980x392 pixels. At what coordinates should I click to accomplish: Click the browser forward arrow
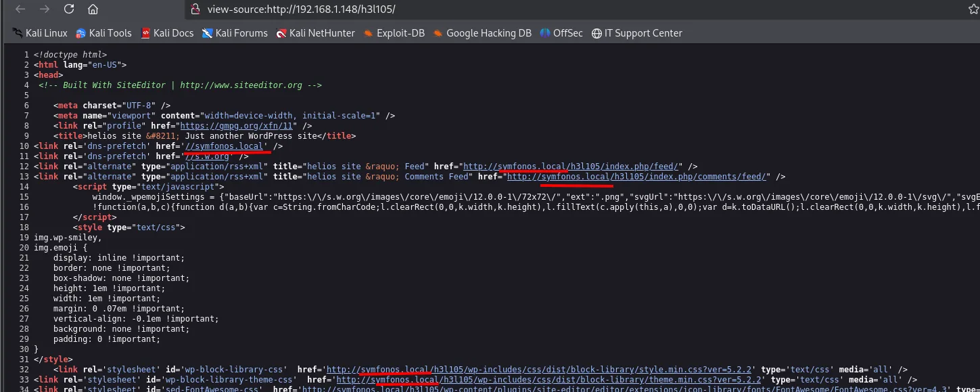click(45, 9)
